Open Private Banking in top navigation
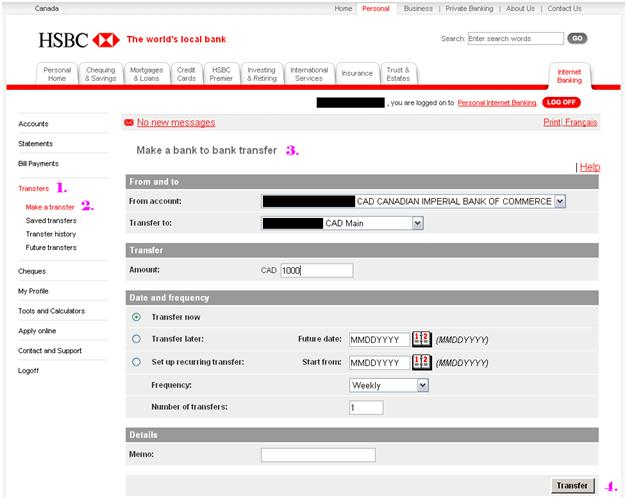This screenshot has width=627, height=500. coord(469,8)
